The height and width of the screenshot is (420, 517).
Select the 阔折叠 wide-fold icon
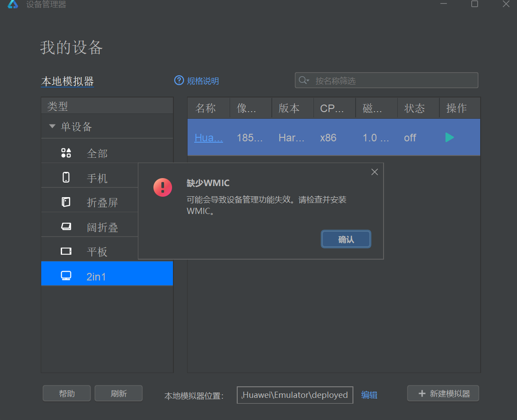(66, 227)
